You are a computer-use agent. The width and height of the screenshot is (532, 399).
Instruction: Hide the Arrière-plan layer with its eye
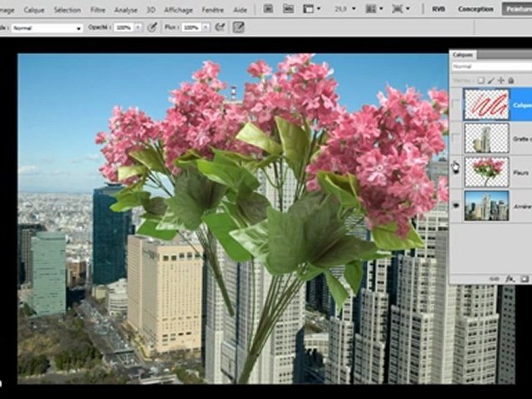(456, 205)
